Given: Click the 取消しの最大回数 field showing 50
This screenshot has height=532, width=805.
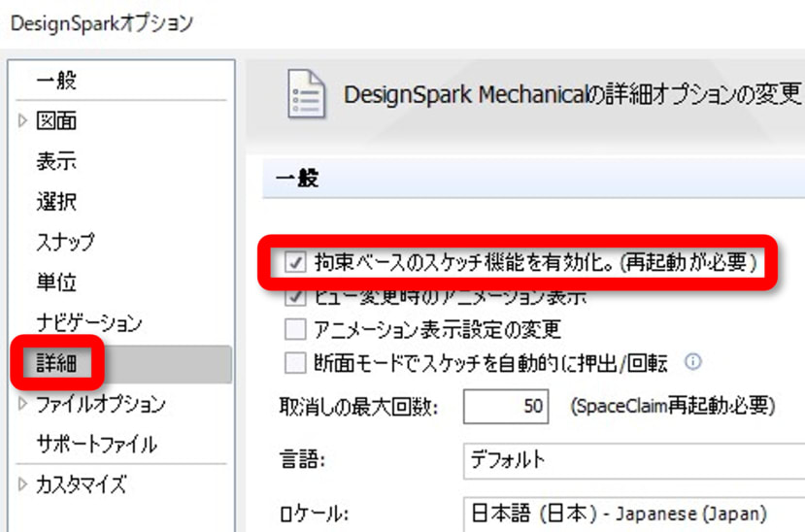Looking at the screenshot, I should (506, 407).
